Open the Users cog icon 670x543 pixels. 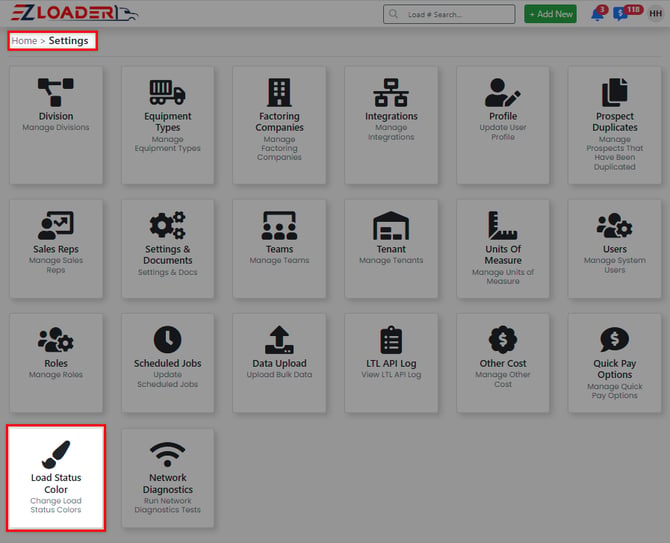click(x=614, y=225)
